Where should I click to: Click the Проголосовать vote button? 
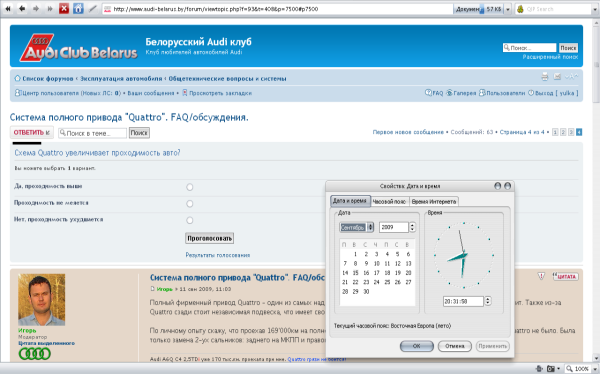tap(209, 238)
